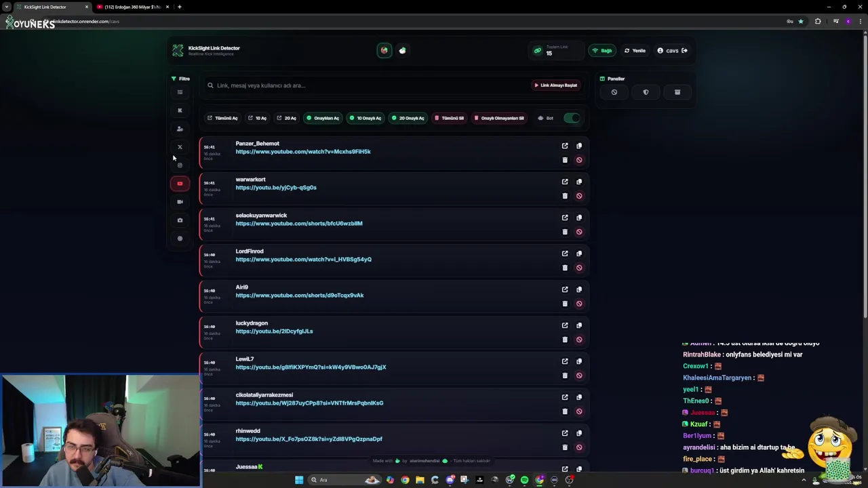Image resolution: width=868 pixels, height=488 pixels.
Task: Click the green blob icon in header
Action: pyautogui.click(x=403, y=50)
